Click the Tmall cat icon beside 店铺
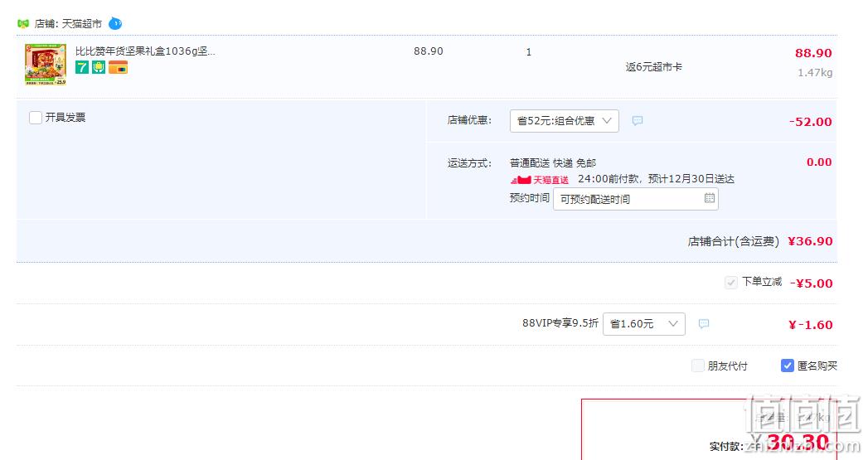The image size is (868, 460). [22, 24]
